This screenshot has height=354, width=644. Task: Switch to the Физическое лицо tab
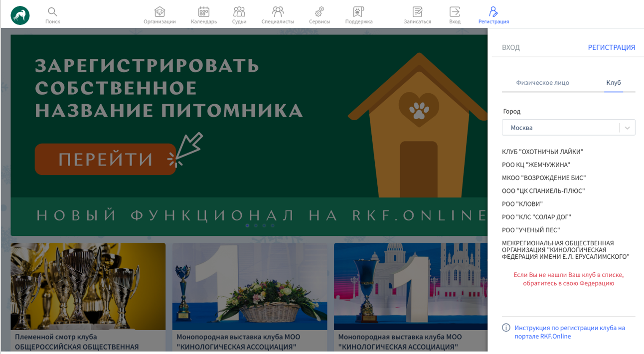point(542,83)
